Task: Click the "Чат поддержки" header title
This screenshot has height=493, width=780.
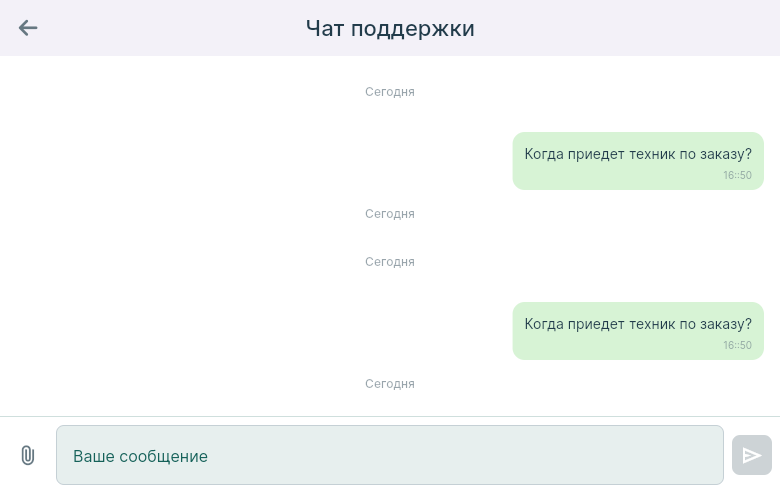Action: pos(390,28)
